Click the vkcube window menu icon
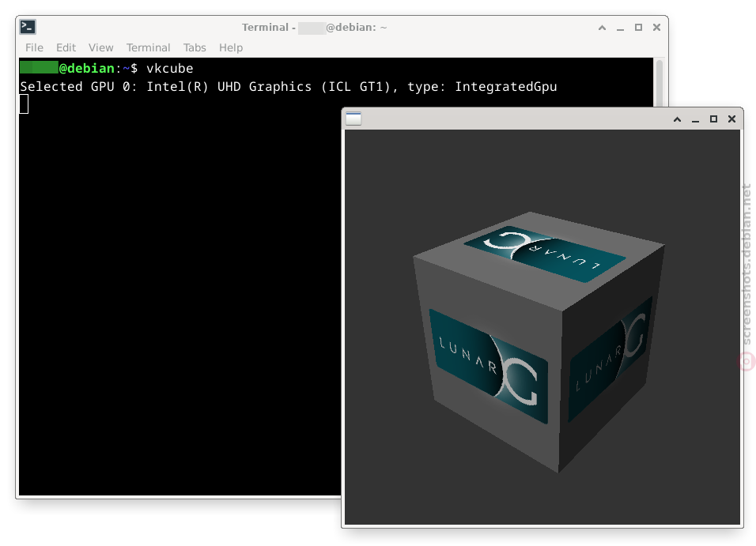 click(353, 119)
